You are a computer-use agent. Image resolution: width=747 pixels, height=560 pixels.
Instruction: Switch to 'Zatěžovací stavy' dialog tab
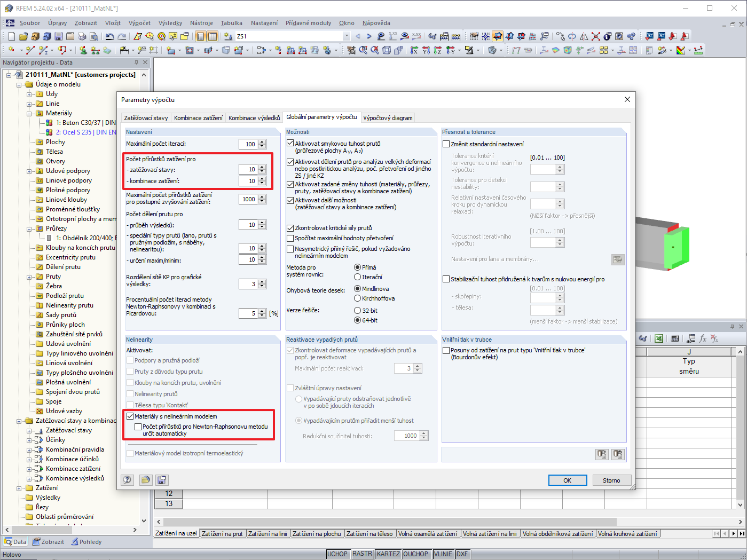coord(146,118)
